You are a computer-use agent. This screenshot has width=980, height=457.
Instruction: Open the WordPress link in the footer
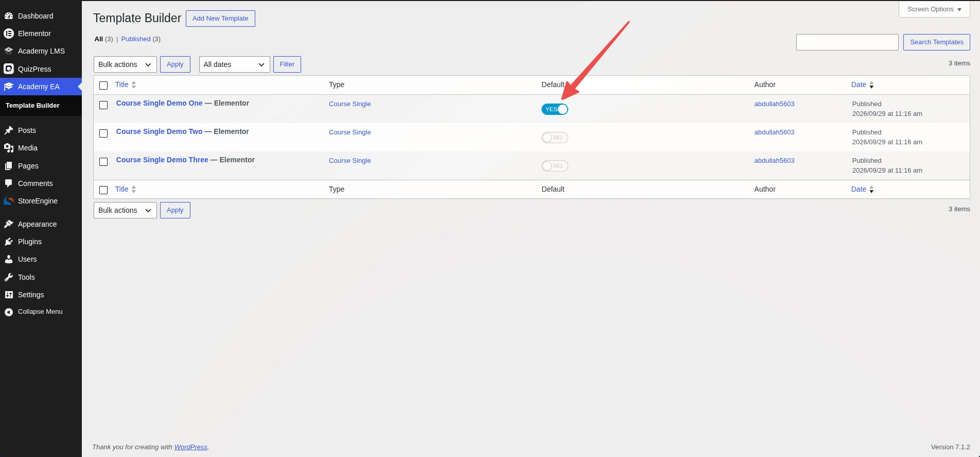[x=191, y=447]
